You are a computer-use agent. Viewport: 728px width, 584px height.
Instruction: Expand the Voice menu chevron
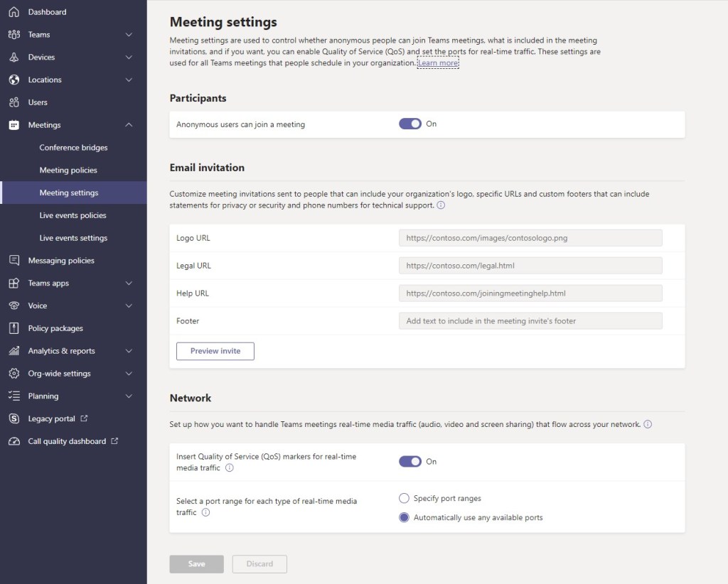point(129,306)
